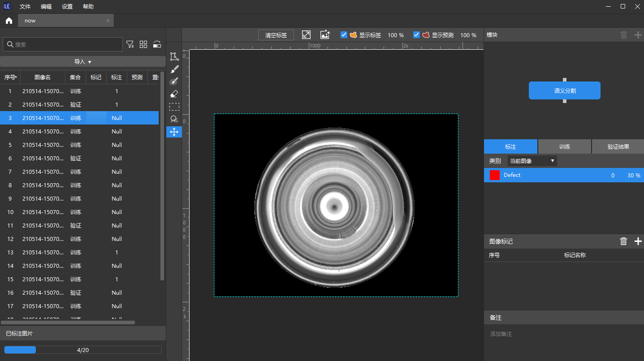The width and height of the screenshot is (644, 361).
Task: Select image row number 11
Action: [79, 225]
